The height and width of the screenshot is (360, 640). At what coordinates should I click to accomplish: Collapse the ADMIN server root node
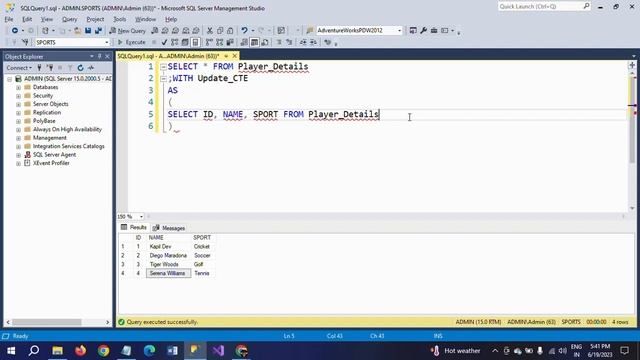[x=9, y=79]
